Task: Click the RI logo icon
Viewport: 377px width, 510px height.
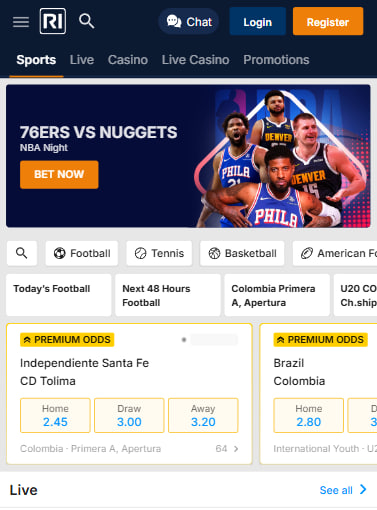Action: pos(53,21)
